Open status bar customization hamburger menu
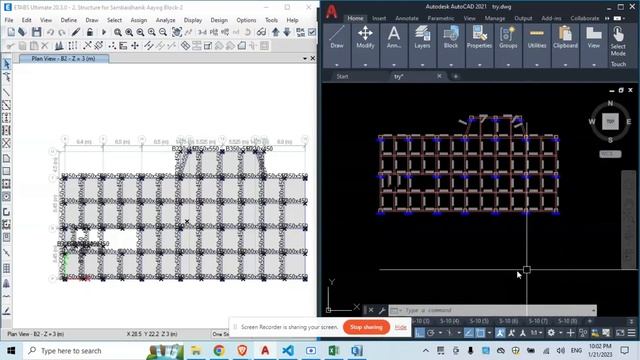The height and width of the screenshot is (360, 640). click(x=632, y=333)
